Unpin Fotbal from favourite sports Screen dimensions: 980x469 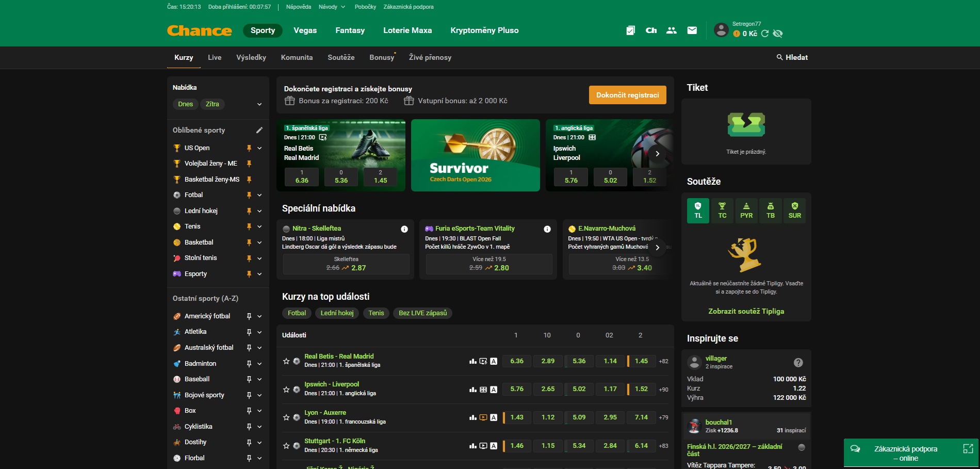coord(249,195)
